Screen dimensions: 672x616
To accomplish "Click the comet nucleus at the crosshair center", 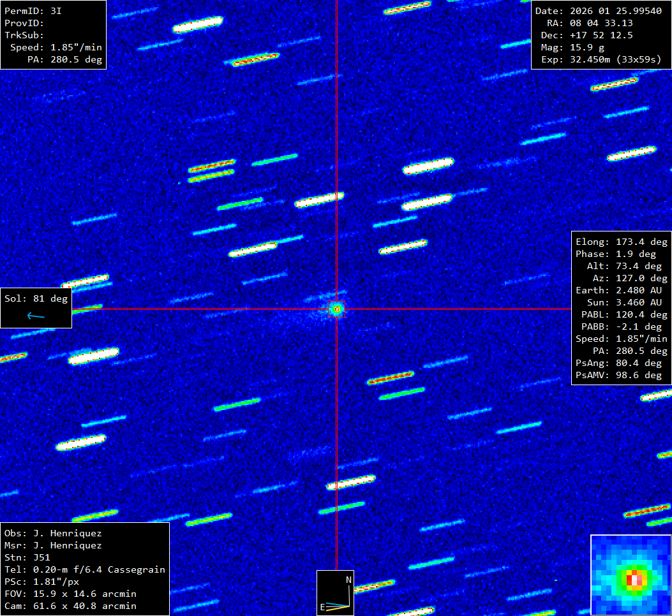I will (x=336, y=309).
